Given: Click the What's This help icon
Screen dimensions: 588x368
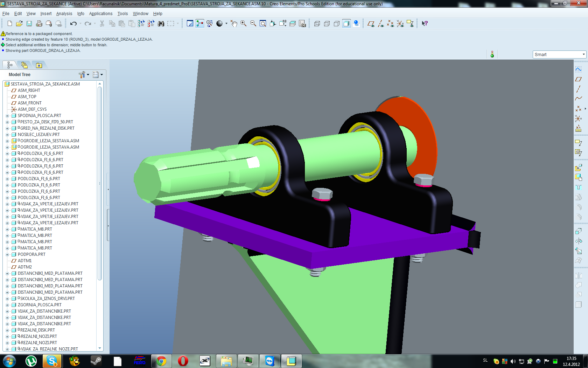Looking at the screenshot, I should (x=425, y=23).
